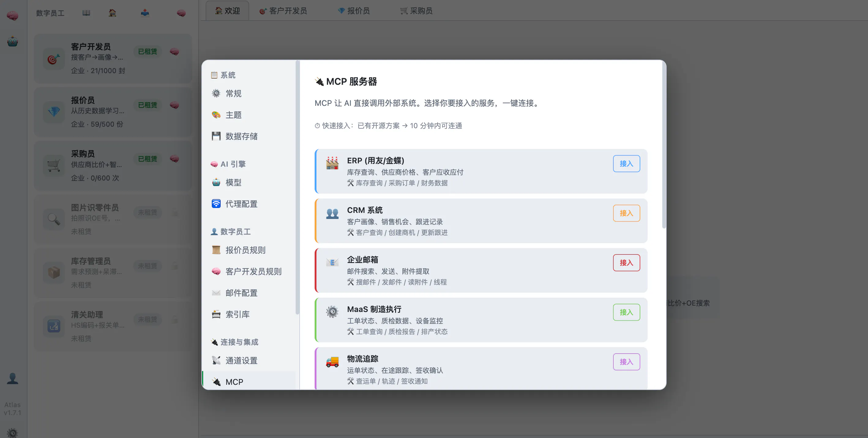Connect 企业邮箱 via 接入 button
This screenshot has height=438, width=868.
point(626,263)
